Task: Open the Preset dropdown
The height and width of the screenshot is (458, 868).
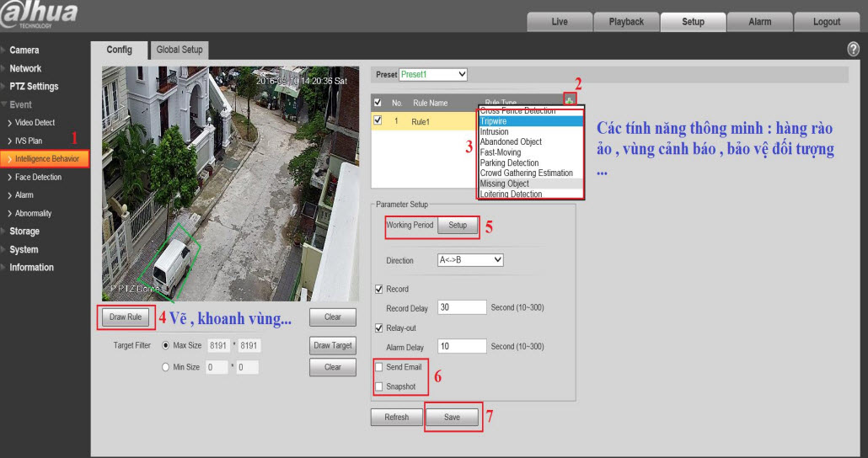Action: point(433,75)
